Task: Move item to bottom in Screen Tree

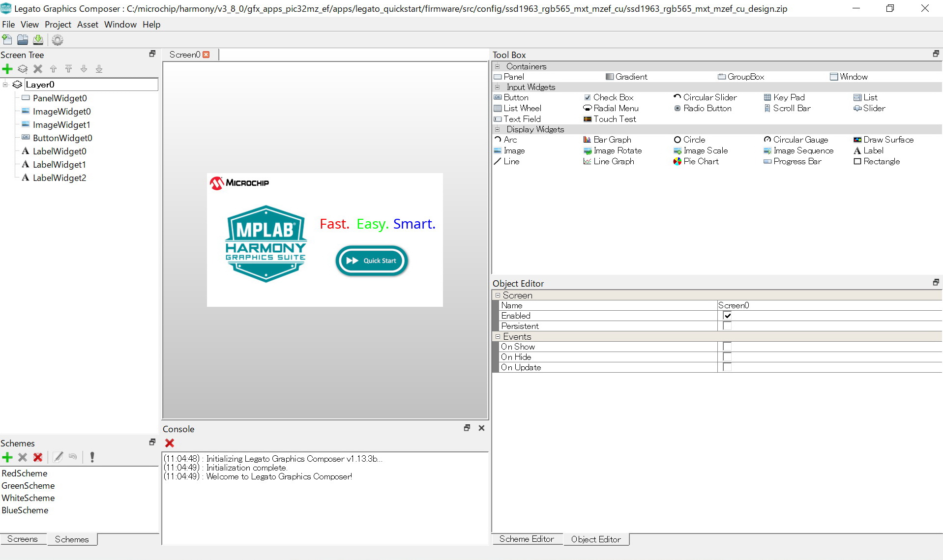Action: (99, 69)
